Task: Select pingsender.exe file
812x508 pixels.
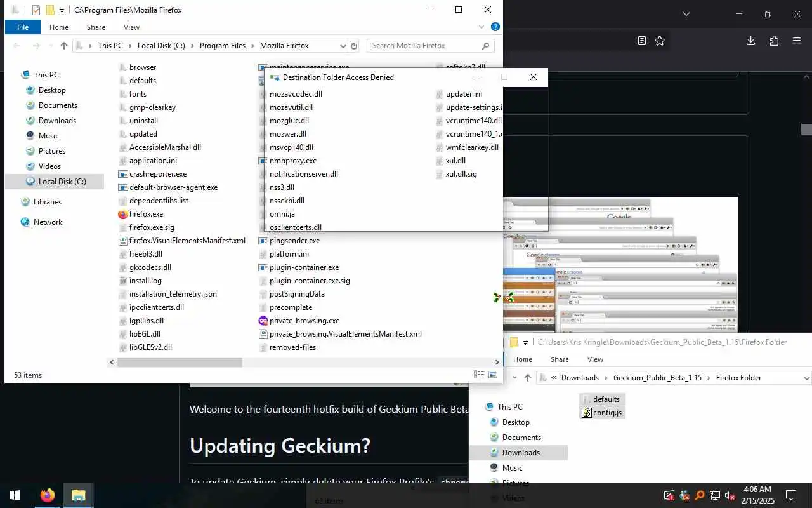Action: pos(289,241)
